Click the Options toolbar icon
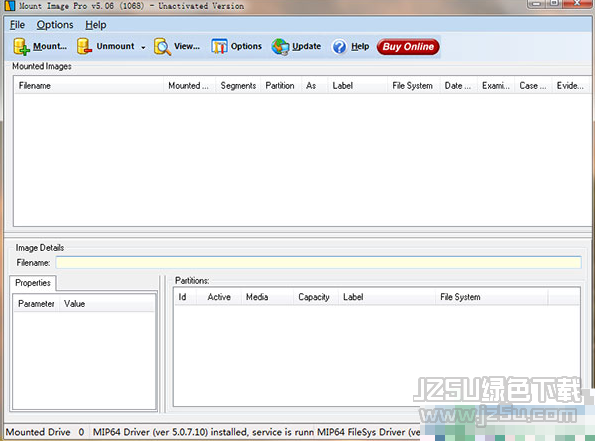Image resolution: width=595 pixels, height=441 pixels. [x=219, y=47]
